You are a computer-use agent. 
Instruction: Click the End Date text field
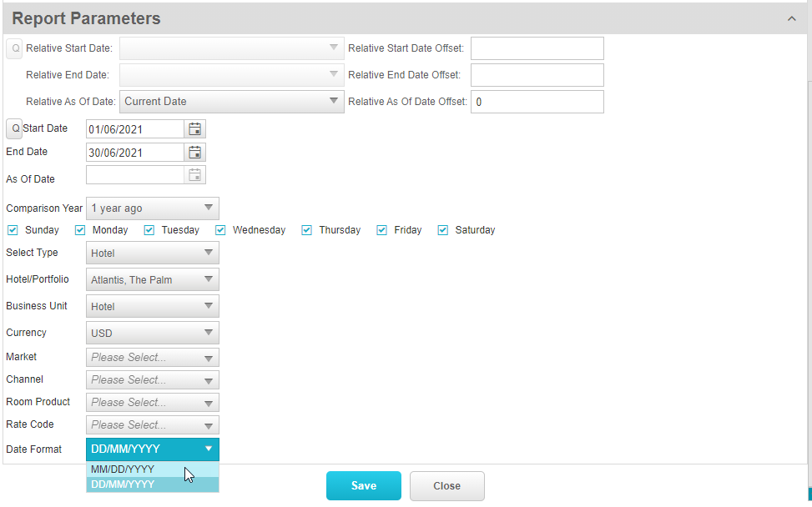coord(135,152)
